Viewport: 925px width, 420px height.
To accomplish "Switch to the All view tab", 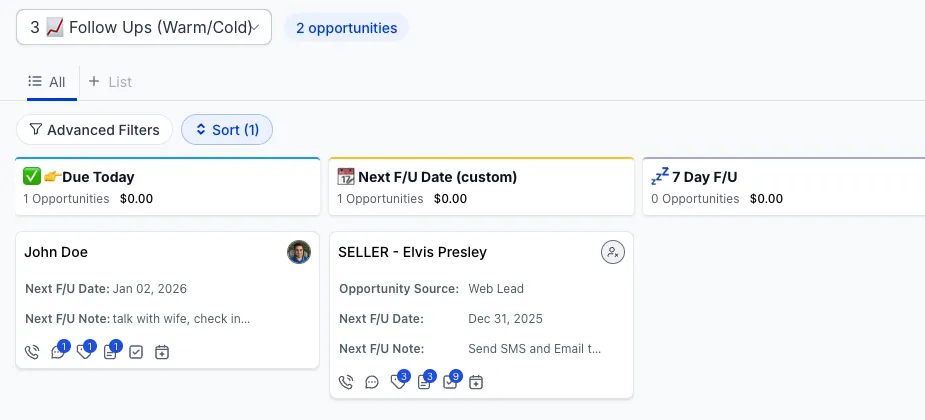I will [48, 82].
